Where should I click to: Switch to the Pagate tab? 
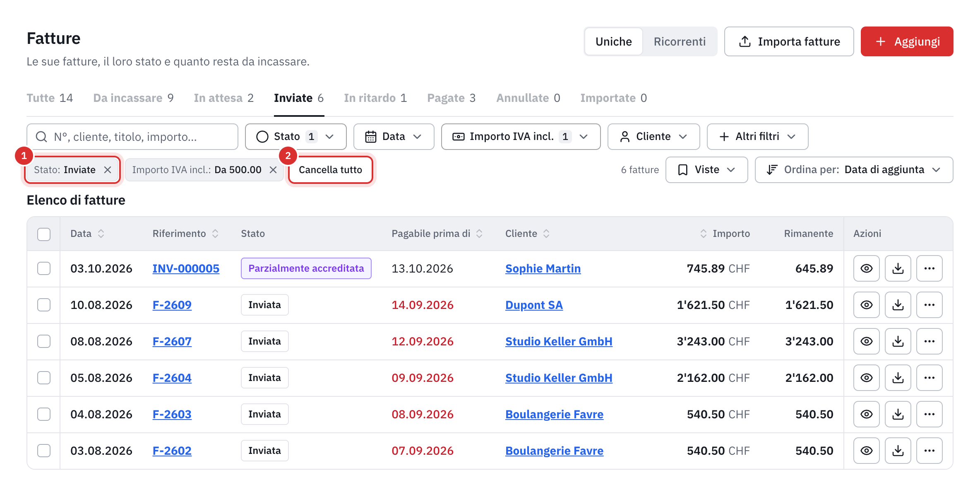(x=451, y=98)
